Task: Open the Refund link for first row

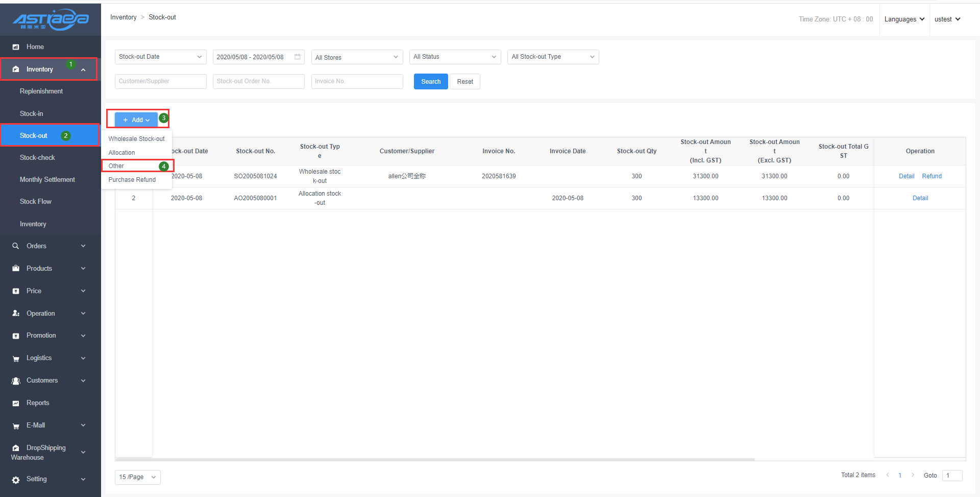Action: 932,176
